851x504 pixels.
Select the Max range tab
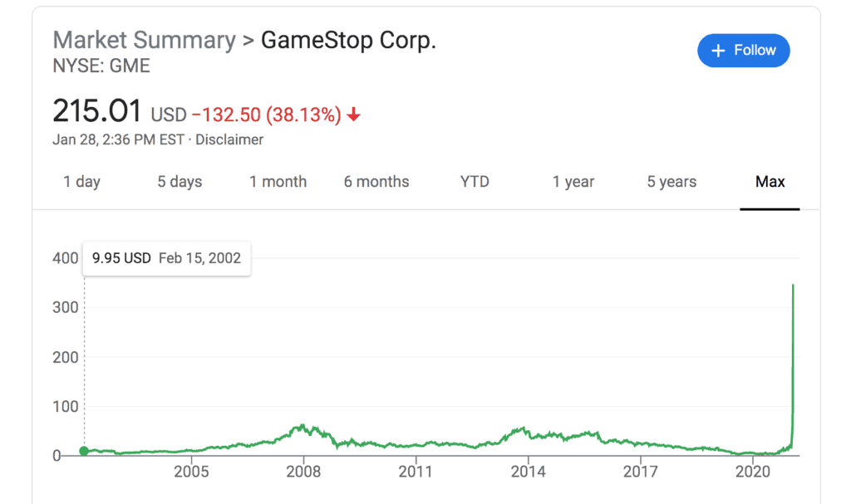pos(770,182)
